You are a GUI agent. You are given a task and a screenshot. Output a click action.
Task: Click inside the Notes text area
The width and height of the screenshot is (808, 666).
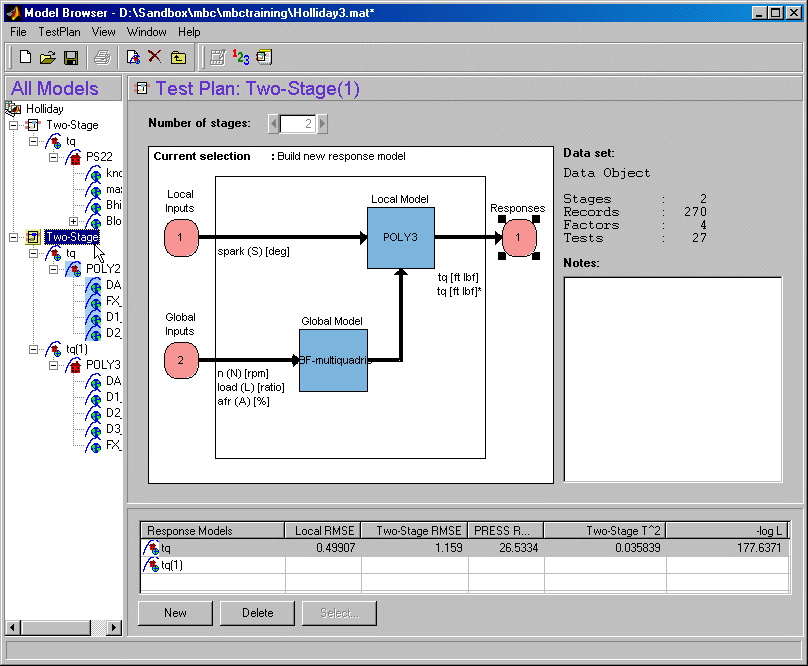(673, 379)
